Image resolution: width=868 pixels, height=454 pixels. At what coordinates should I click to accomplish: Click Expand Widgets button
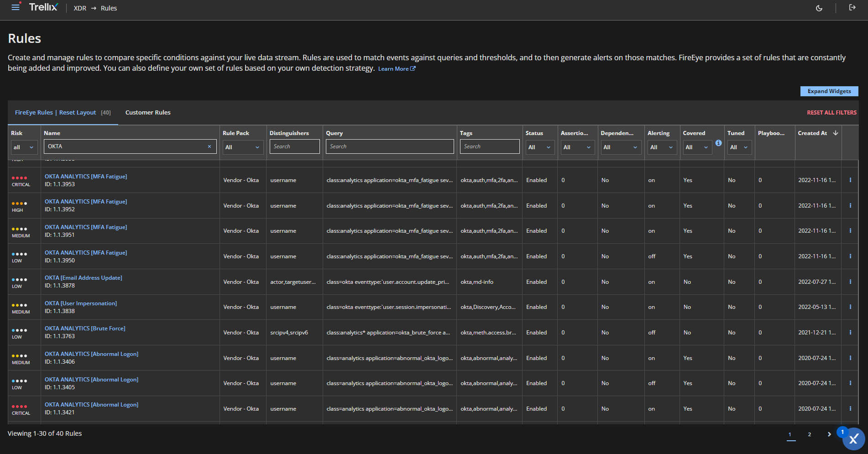[x=829, y=91]
